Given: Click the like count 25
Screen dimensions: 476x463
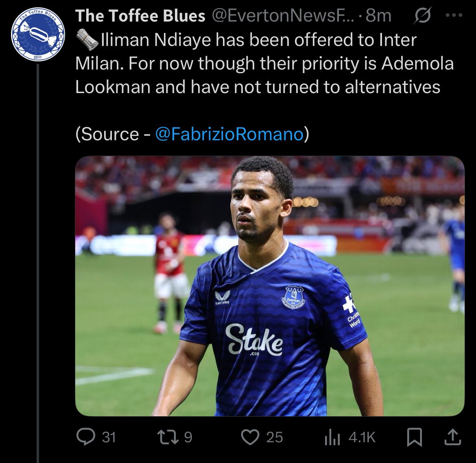Looking at the screenshot, I should point(275,437).
